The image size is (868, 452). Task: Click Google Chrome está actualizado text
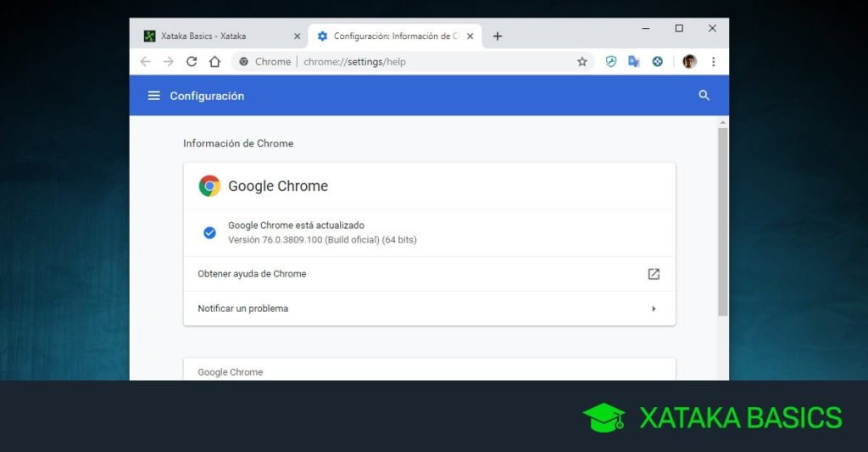point(296,226)
